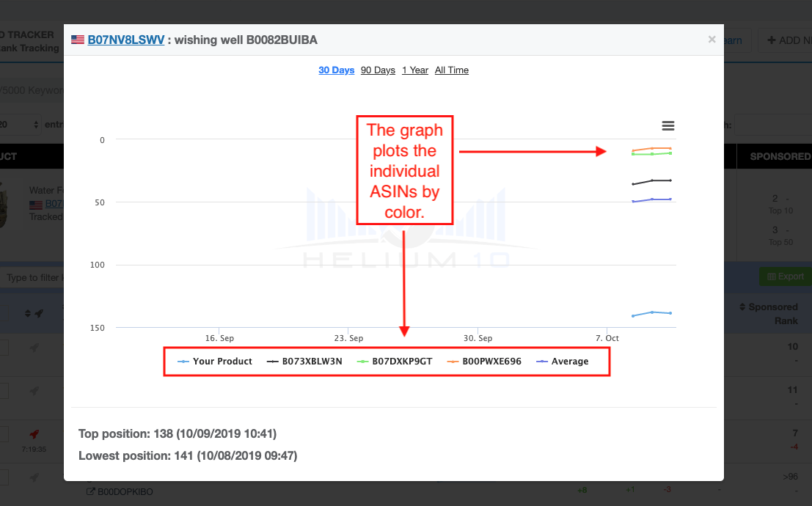Image resolution: width=812 pixels, height=506 pixels.
Task: Switch to the 30 Days range
Action: [x=336, y=70]
